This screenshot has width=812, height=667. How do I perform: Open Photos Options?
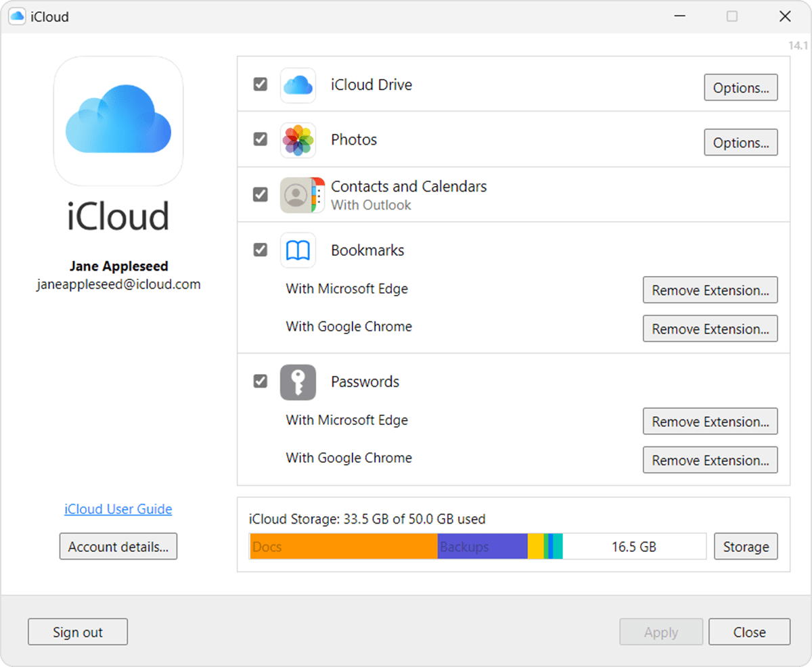tap(740, 142)
